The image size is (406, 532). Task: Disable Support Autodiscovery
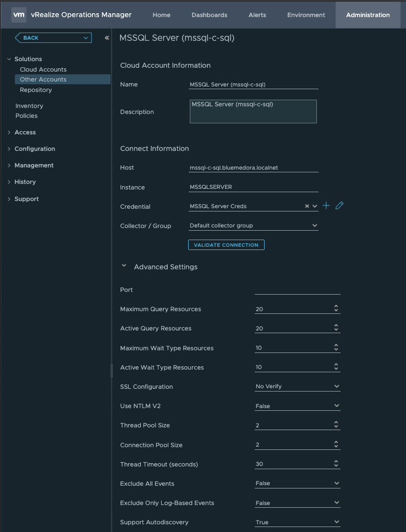pyautogui.click(x=297, y=522)
